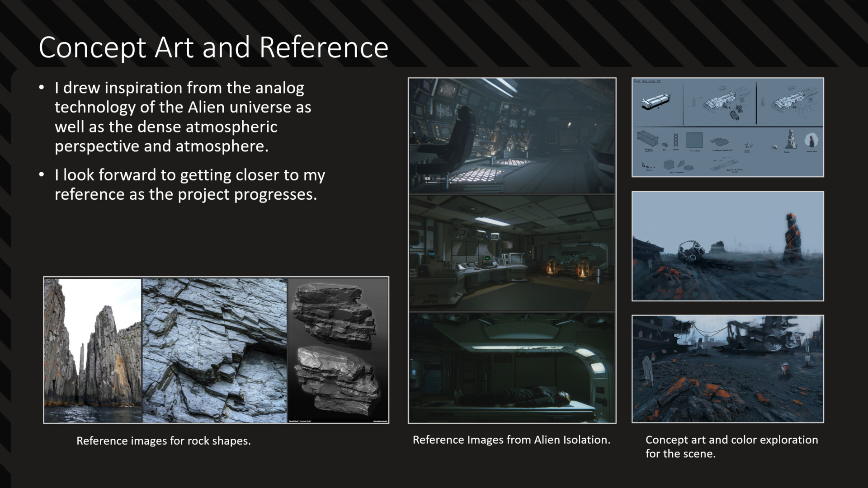This screenshot has height=488, width=868.
Task: Click the first bullet about analog technology inspiration
Action: click(183, 117)
